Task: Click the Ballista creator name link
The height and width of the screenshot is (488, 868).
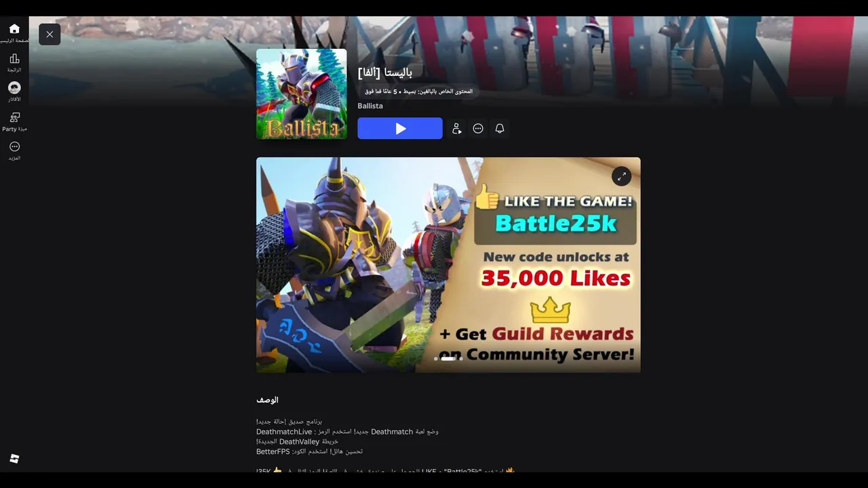Action: point(370,106)
